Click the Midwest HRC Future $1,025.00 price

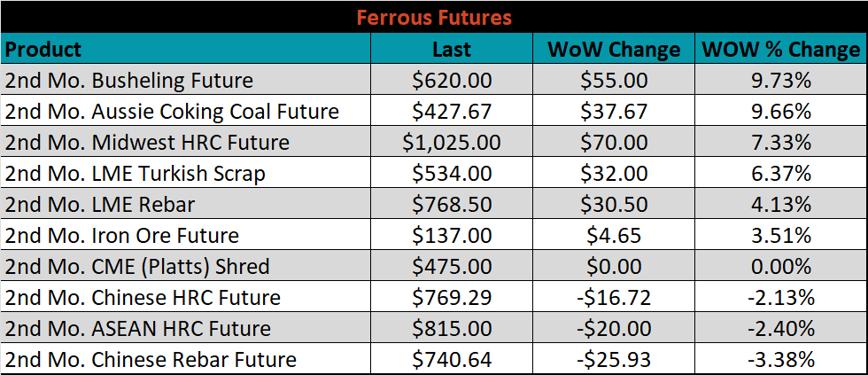(x=452, y=141)
